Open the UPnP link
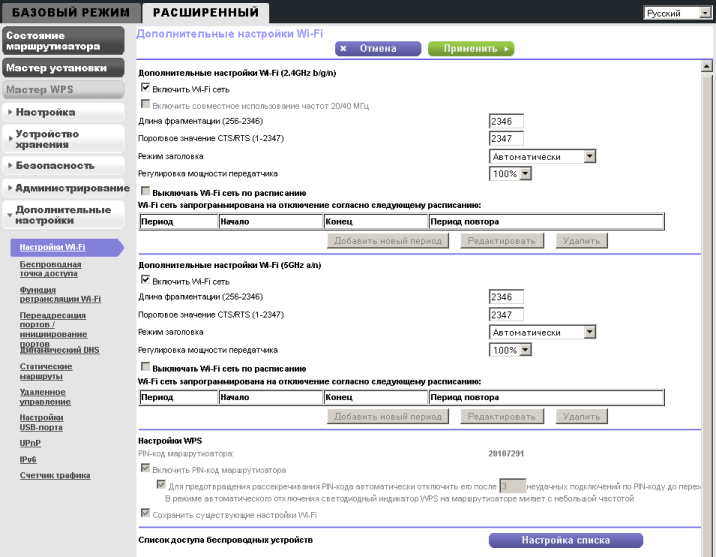The image size is (716, 557). 30,443
